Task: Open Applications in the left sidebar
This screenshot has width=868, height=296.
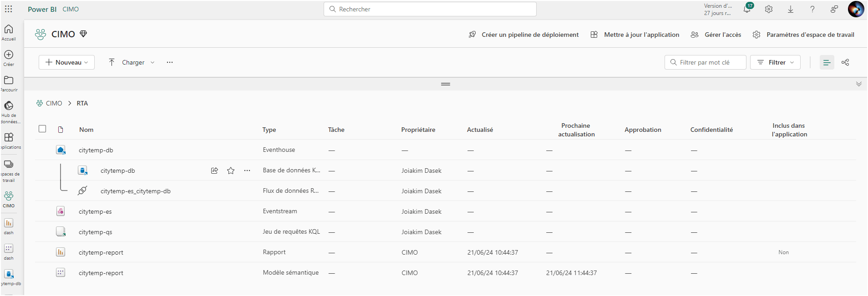Action: [x=9, y=141]
